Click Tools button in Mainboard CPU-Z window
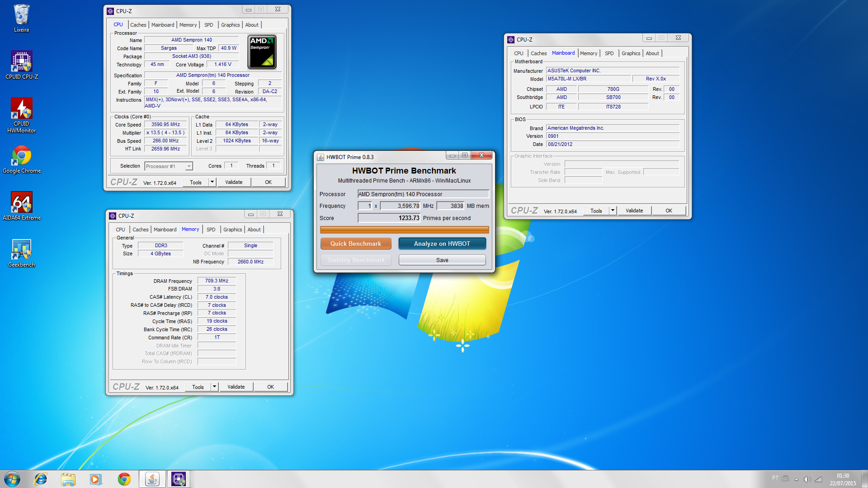868x488 pixels. 596,211
